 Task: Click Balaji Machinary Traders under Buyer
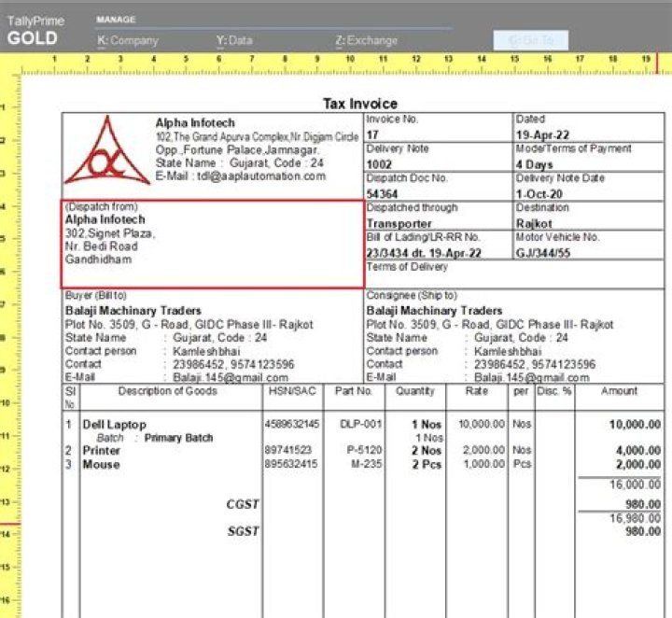(133, 311)
